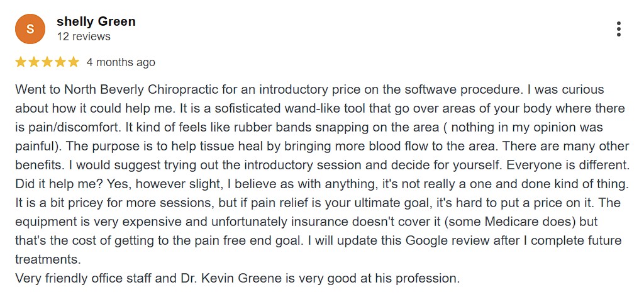The image size is (644, 304).
Task: Click the single word treatments line
Action: click(48, 260)
